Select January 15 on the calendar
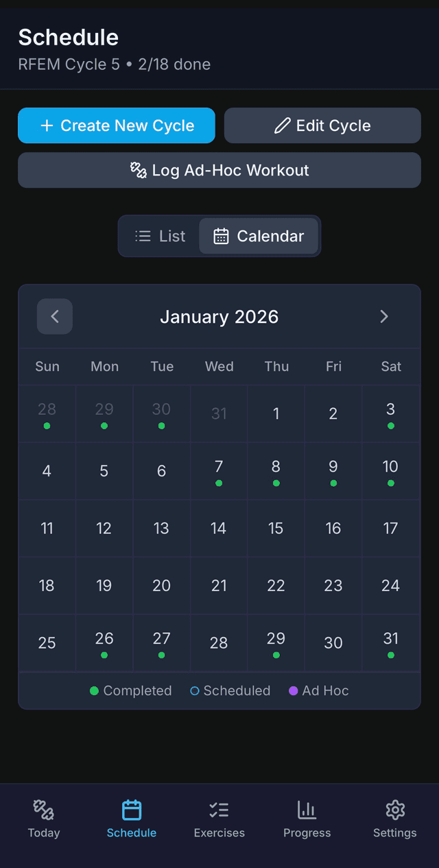The image size is (439, 868). point(276,528)
